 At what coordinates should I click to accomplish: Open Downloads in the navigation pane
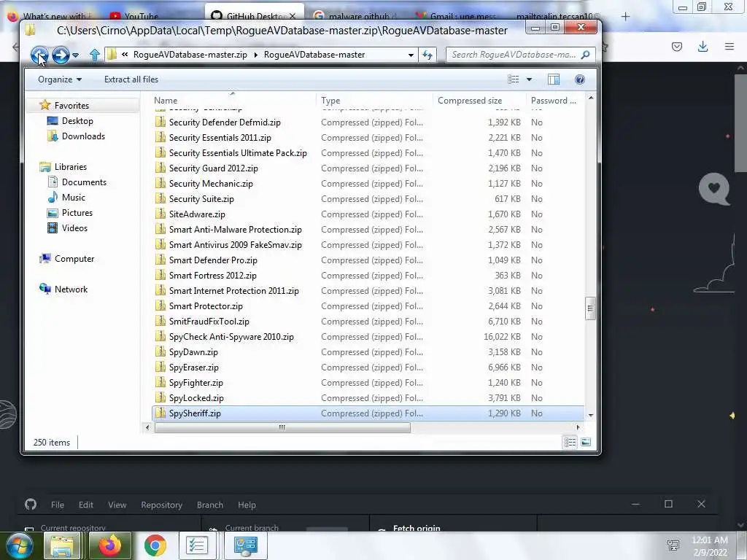(83, 136)
